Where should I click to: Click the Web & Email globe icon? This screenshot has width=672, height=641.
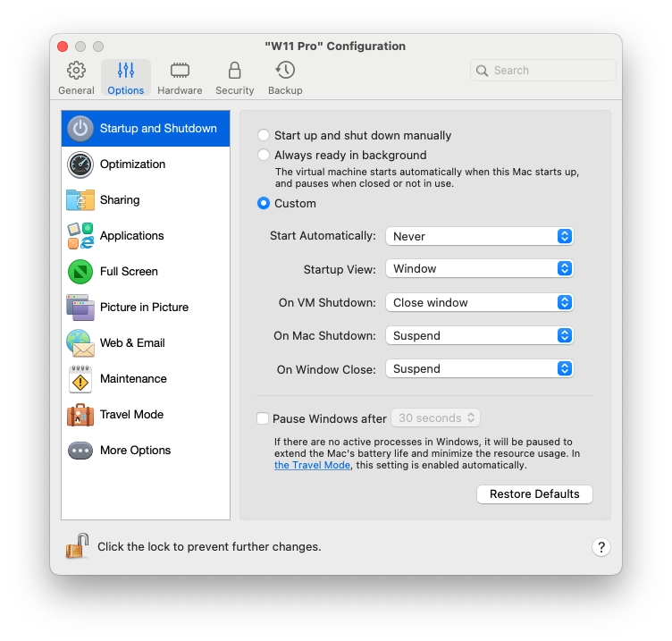(x=80, y=343)
